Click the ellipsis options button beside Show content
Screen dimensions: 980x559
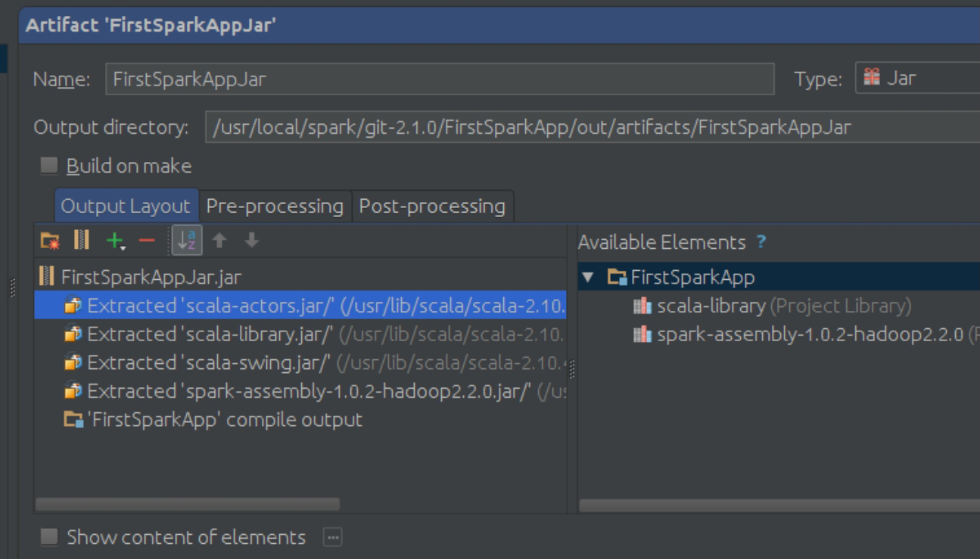332,537
